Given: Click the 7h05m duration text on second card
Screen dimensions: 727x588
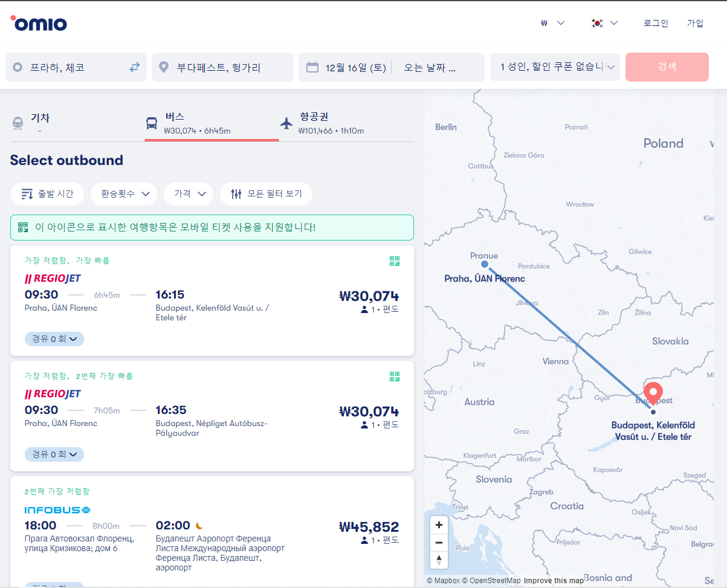Looking at the screenshot, I should [107, 410].
